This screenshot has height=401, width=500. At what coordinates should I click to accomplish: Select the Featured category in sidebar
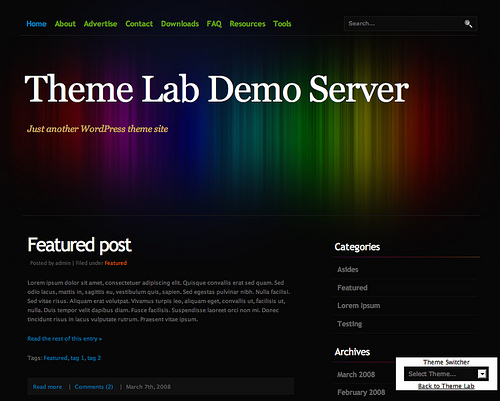(x=352, y=288)
